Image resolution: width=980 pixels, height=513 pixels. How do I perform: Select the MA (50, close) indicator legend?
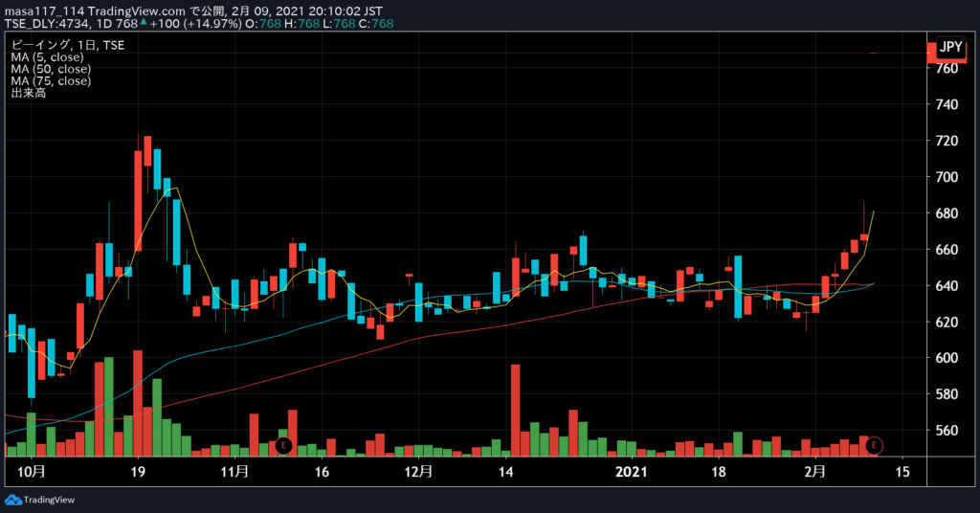[51, 69]
